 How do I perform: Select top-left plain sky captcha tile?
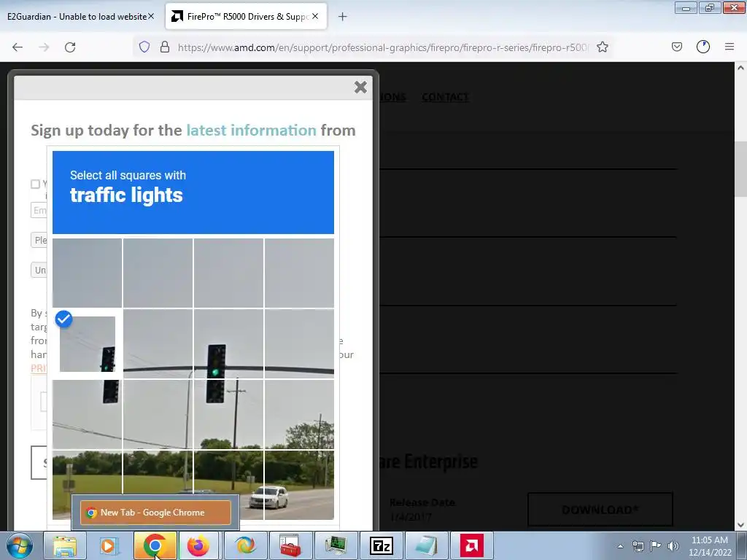88,273
